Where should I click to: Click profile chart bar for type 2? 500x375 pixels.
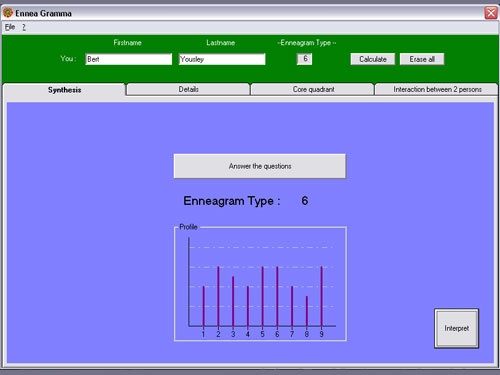point(218,296)
